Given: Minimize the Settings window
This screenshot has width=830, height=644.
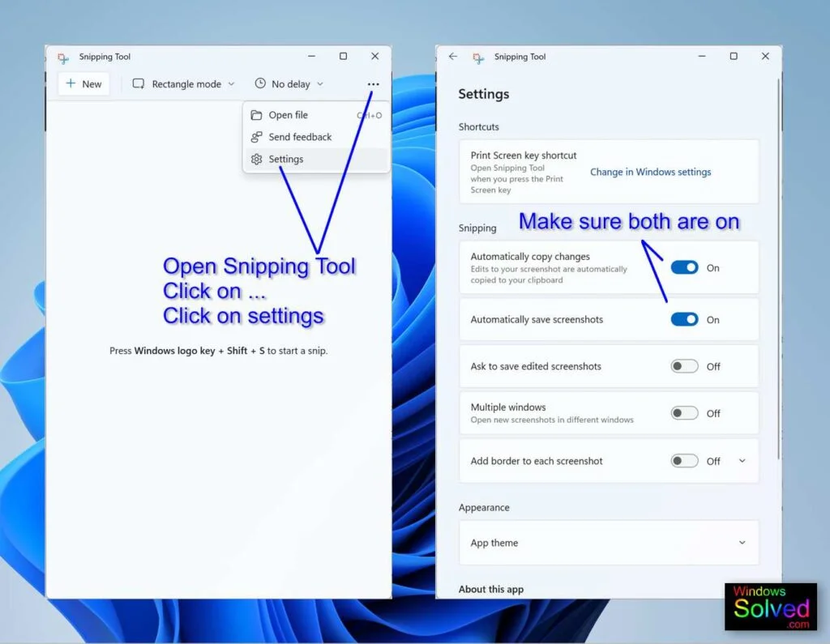Looking at the screenshot, I should 702,56.
